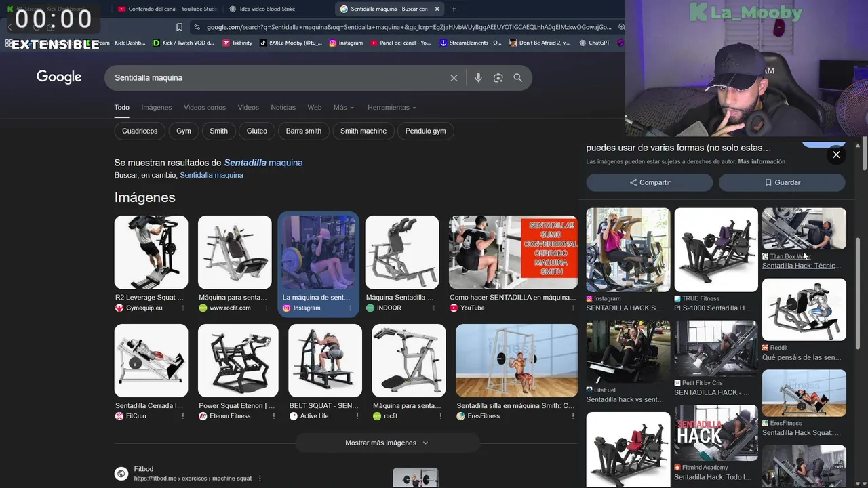Open the LifeFuel Sentadilla hack thumbnail
The image size is (868, 488).
point(628,352)
